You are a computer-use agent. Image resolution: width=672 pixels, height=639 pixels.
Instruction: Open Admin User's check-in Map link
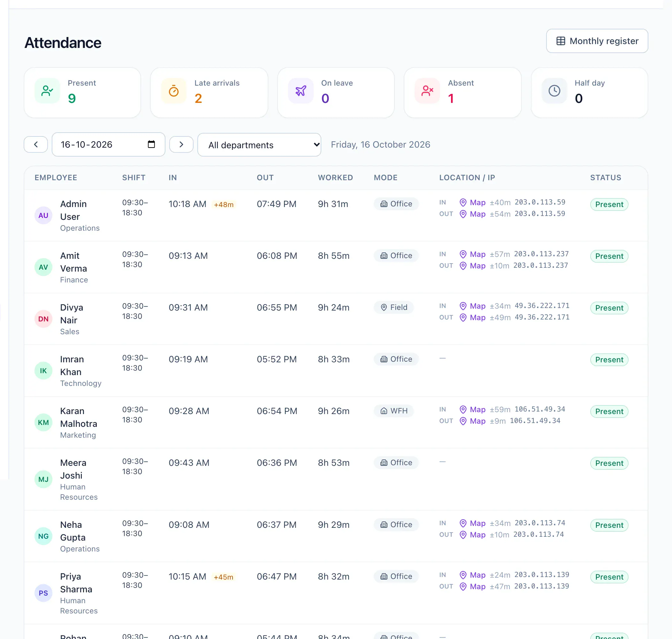472,202
